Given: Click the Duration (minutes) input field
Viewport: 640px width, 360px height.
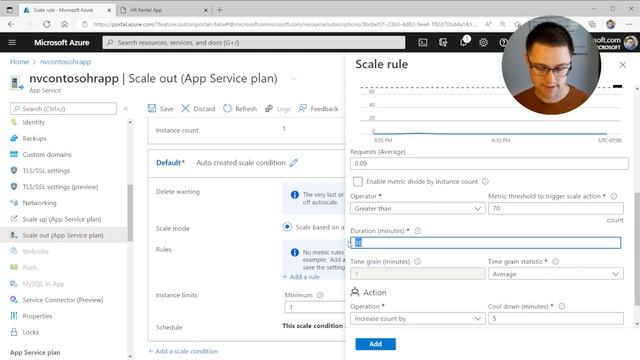Looking at the screenshot, I should 486,243.
